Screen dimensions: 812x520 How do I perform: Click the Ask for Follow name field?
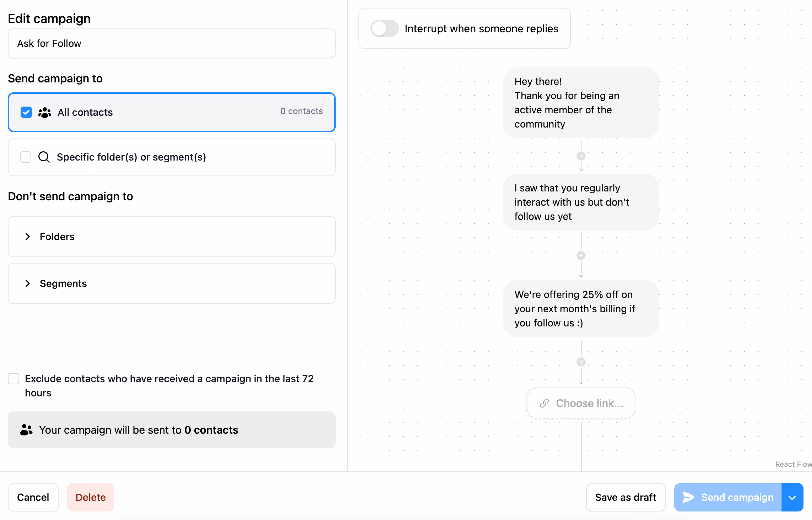[172, 43]
